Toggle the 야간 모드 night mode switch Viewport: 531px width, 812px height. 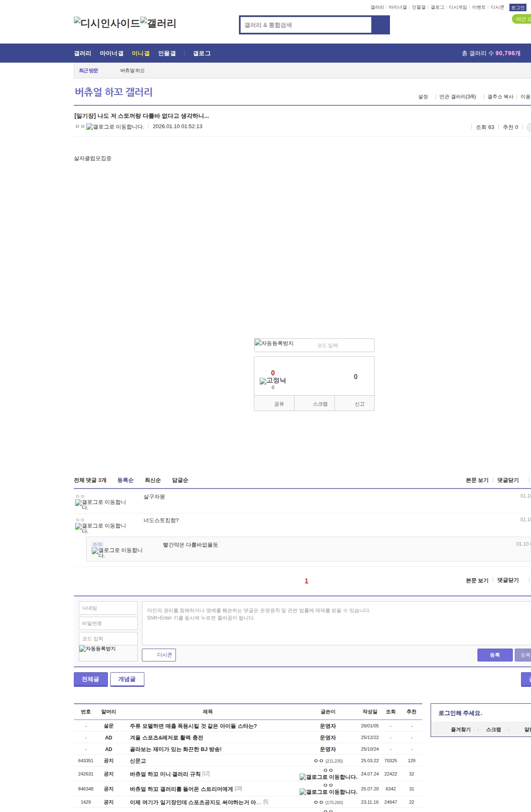pos(522,19)
